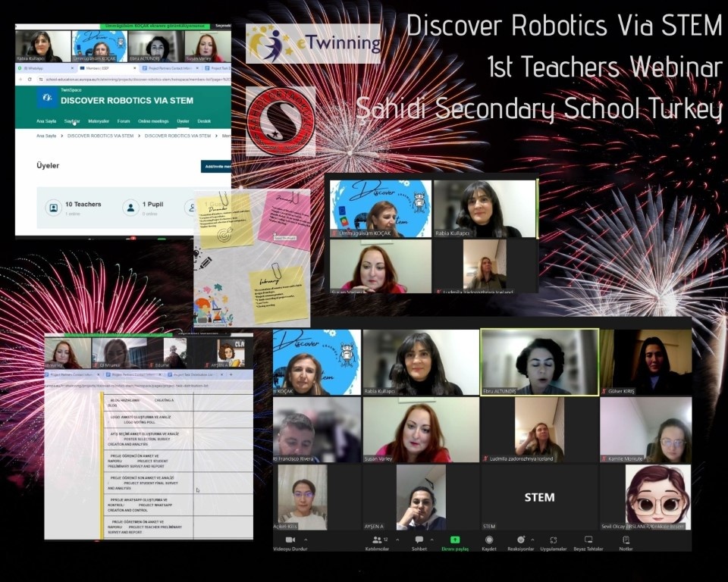The width and height of the screenshot is (728, 582).
Task: Expand the arrow next to Sohbet
Action: (x=430, y=540)
